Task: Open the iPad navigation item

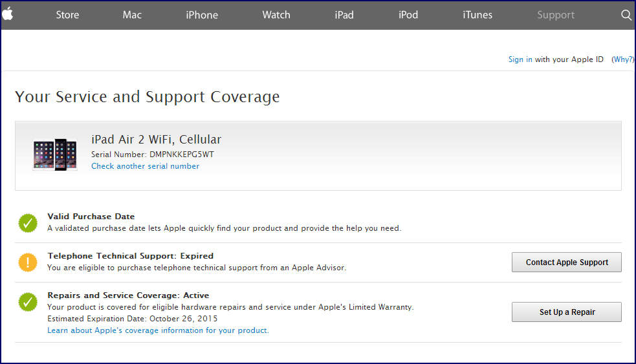Action: (344, 15)
